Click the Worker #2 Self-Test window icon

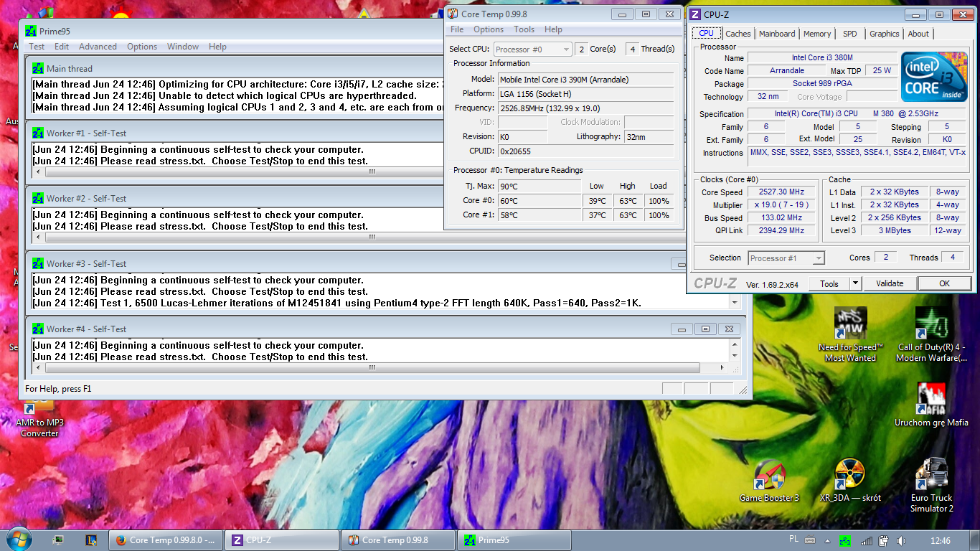pyautogui.click(x=39, y=199)
